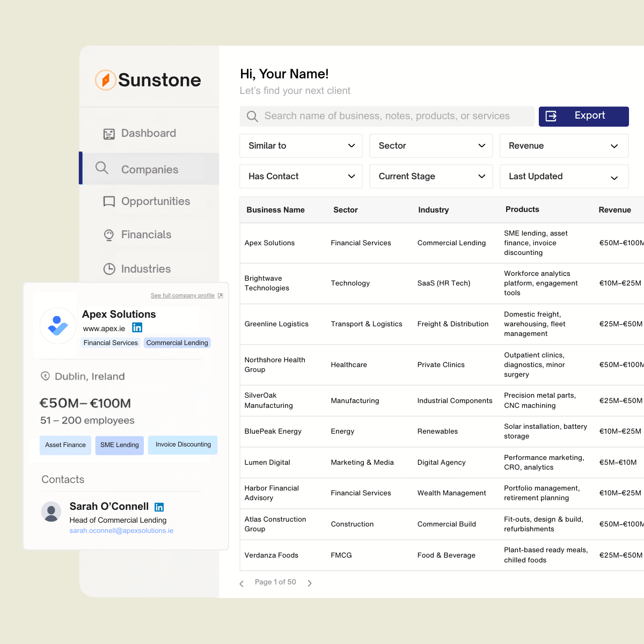Viewport: 644px width, 644px height.
Task: Open Apex Solutions LinkedIn icon
Action: coord(137,328)
